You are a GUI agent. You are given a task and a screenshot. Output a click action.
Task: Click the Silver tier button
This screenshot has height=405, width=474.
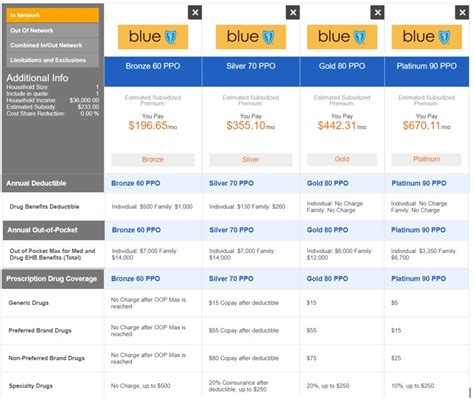click(x=251, y=159)
